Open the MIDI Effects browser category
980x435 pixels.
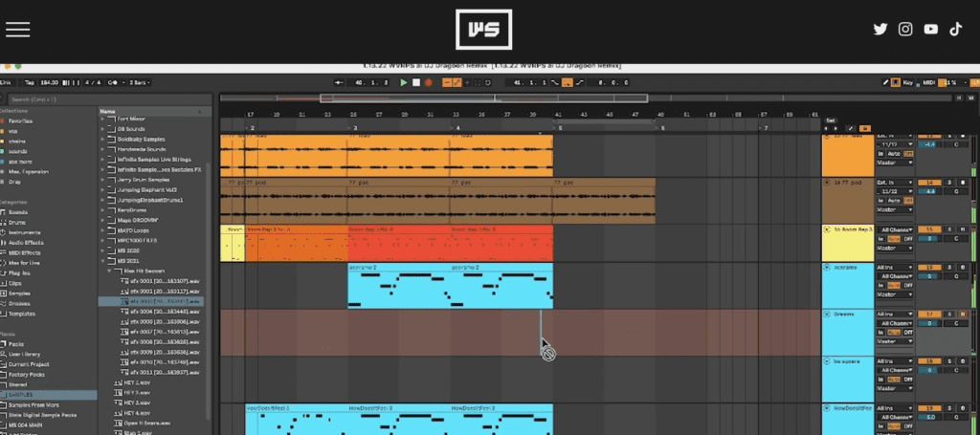click(x=24, y=252)
